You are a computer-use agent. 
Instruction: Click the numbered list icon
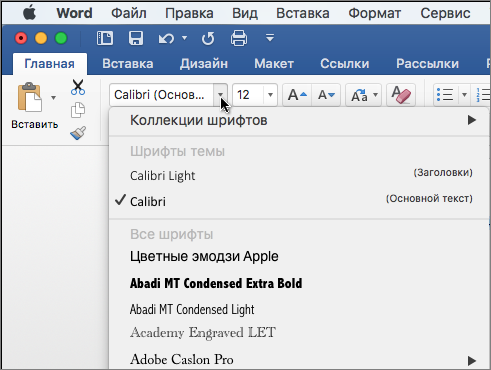(482, 95)
